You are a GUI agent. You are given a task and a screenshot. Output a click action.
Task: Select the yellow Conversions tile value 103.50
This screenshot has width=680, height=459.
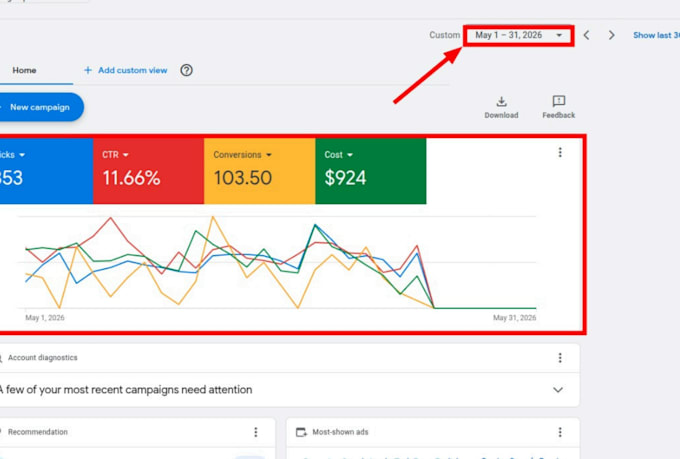coord(243,178)
